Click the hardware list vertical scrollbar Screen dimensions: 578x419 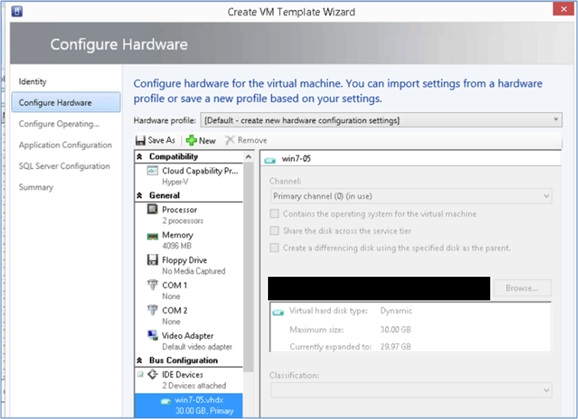249,265
